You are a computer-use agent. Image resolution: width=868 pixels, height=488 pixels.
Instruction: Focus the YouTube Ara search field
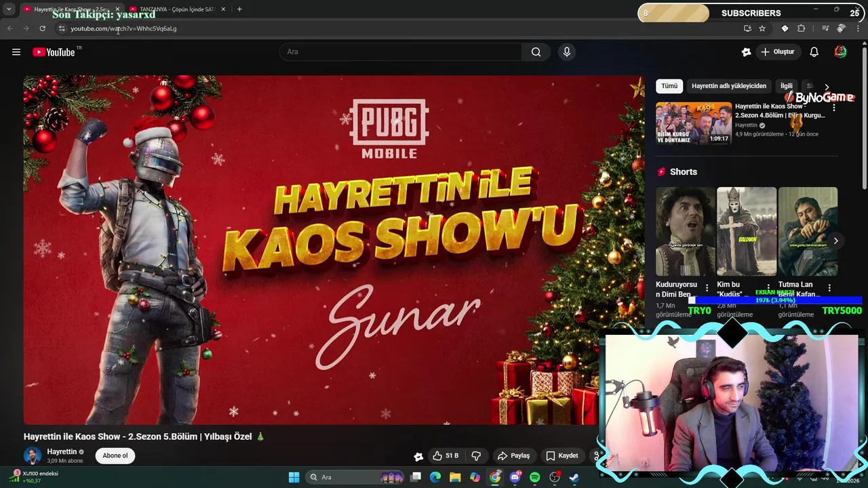(x=401, y=52)
